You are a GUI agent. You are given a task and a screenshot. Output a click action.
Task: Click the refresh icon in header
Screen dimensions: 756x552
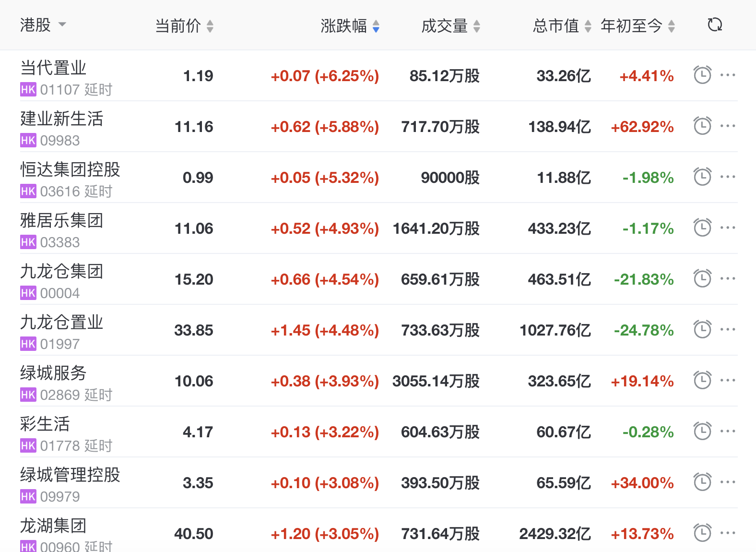(x=715, y=25)
